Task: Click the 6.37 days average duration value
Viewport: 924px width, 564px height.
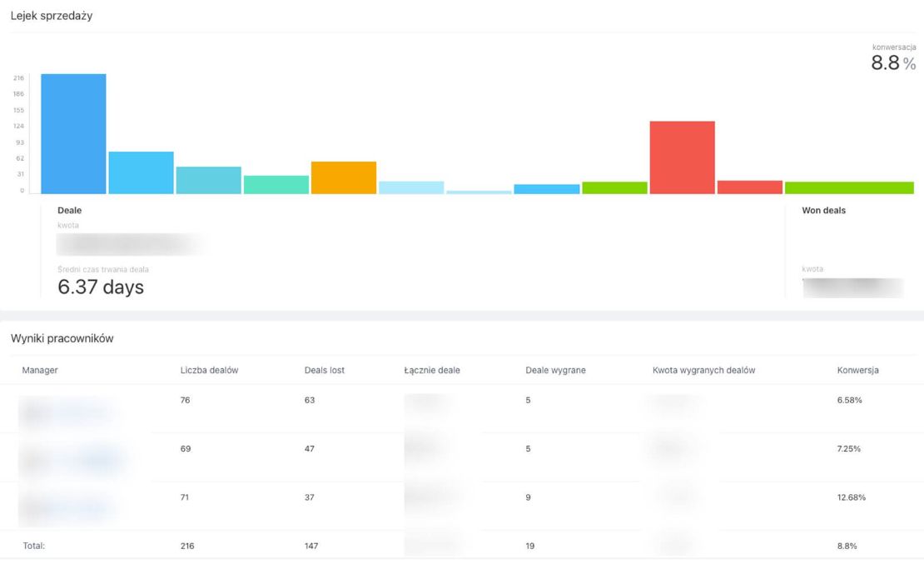Action: [x=101, y=287]
